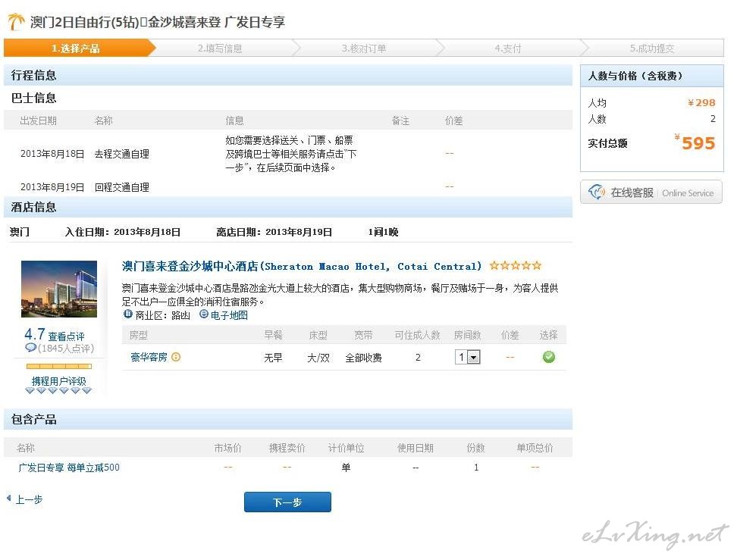Go to step 2.填写信息

220,48
